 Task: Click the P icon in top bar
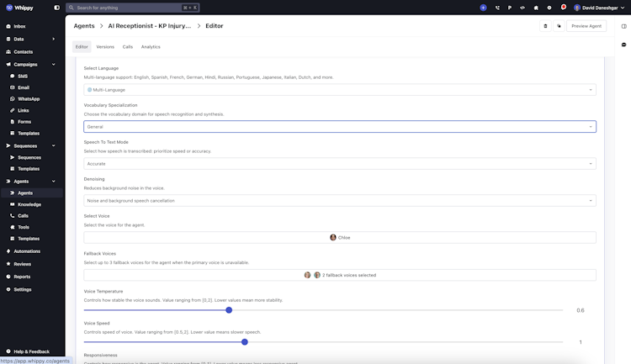(x=510, y=8)
